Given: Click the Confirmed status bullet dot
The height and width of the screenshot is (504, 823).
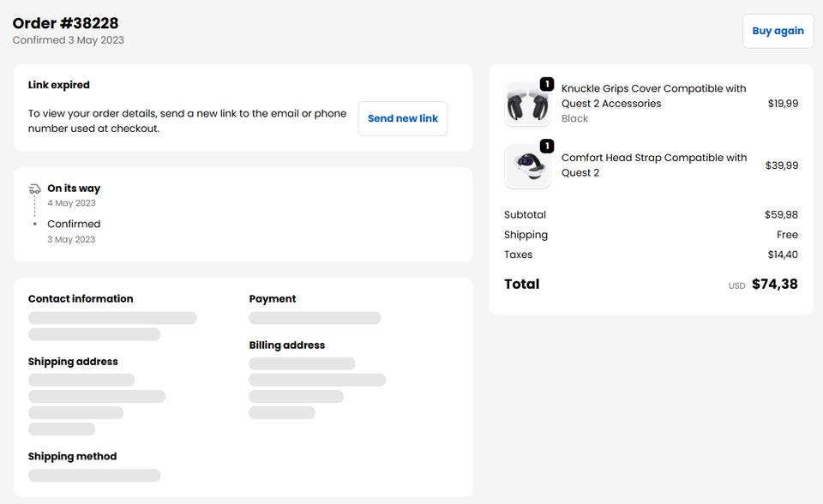Looking at the screenshot, I should click(34, 224).
